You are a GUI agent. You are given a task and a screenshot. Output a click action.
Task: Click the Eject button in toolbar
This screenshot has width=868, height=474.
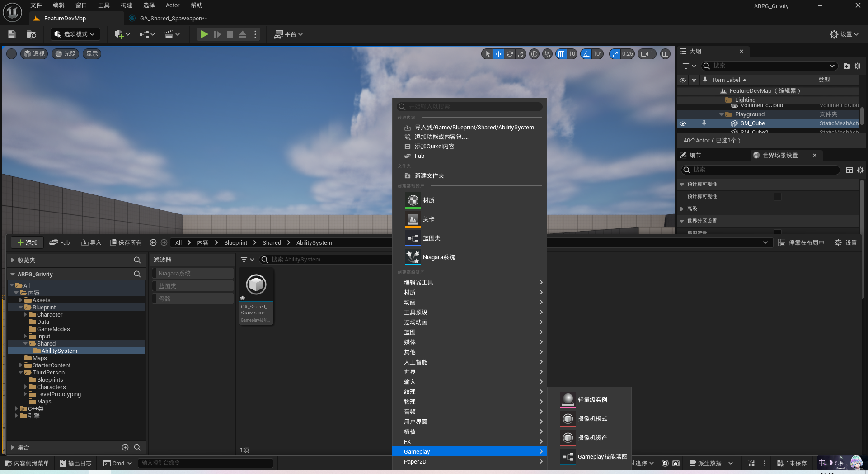tap(243, 34)
